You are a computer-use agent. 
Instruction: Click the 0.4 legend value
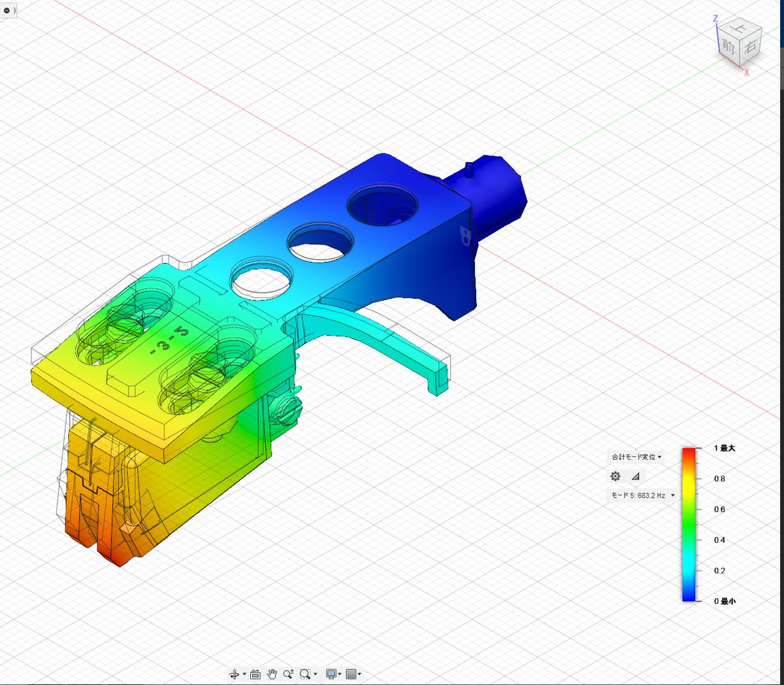click(x=719, y=540)
